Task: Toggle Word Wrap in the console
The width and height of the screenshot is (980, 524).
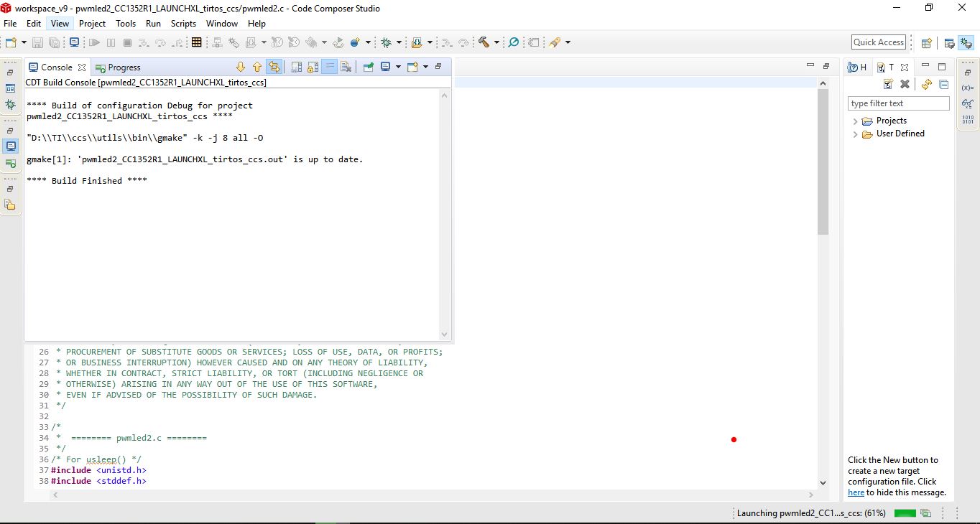Action: tap(330, 66)
